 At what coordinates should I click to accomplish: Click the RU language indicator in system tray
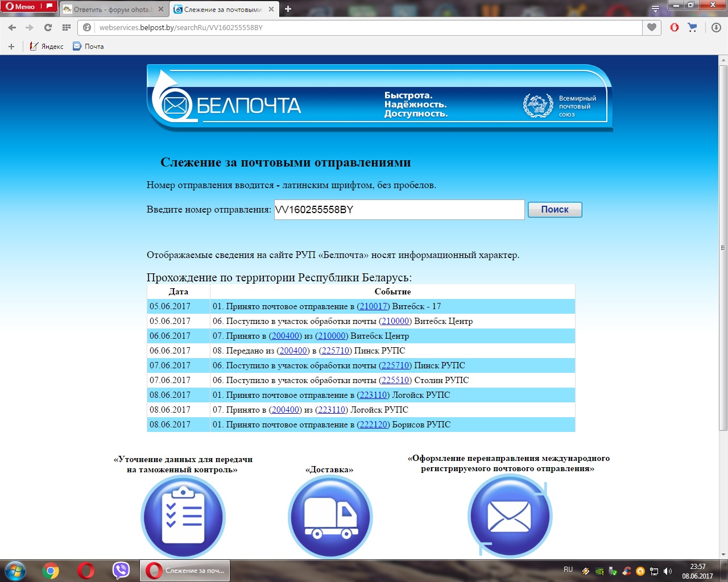[568, 569]
